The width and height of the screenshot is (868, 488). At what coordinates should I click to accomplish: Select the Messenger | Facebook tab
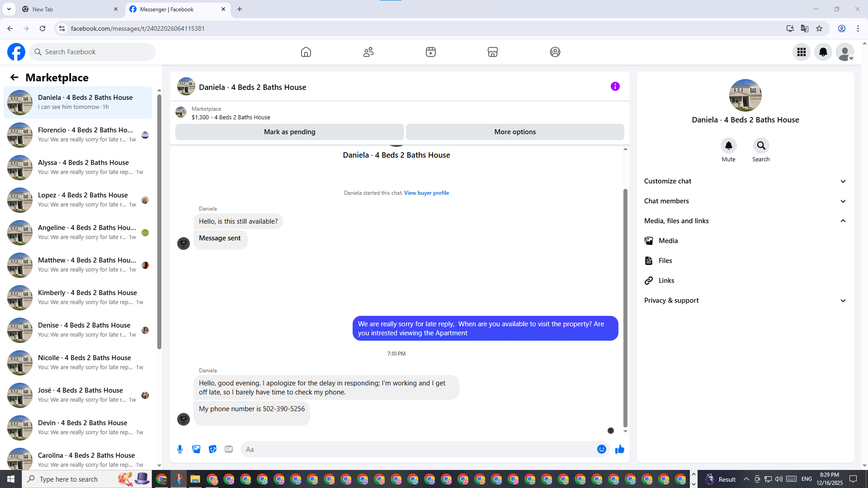click(178, 9)
